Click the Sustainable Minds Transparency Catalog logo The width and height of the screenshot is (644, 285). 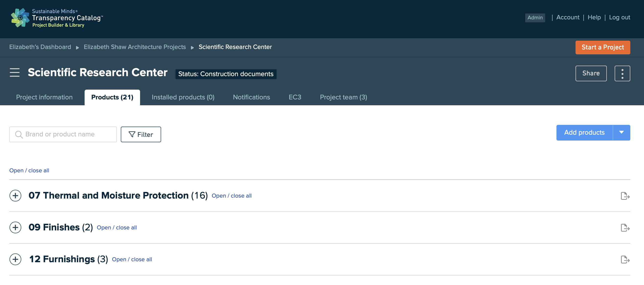coord(57,18)
